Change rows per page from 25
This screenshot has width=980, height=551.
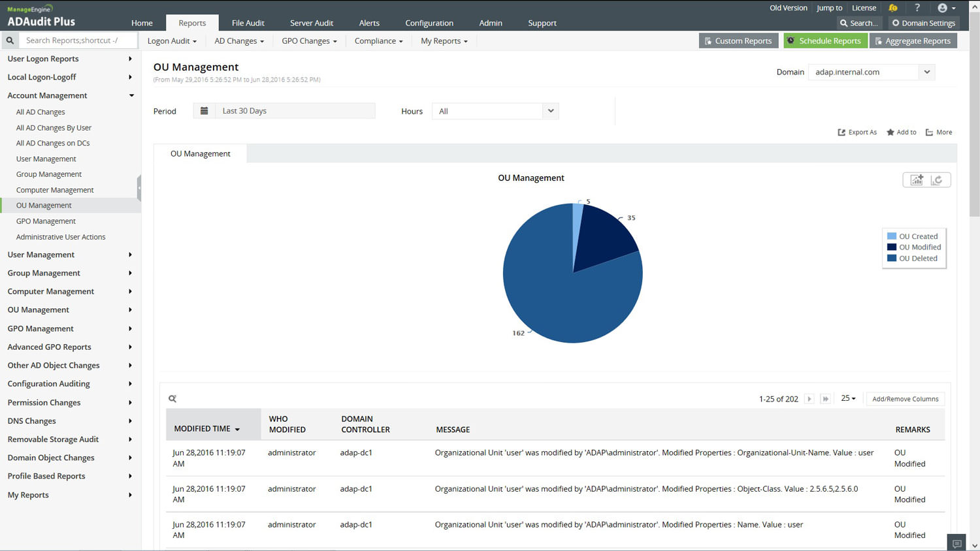click(x=848, y=398)
